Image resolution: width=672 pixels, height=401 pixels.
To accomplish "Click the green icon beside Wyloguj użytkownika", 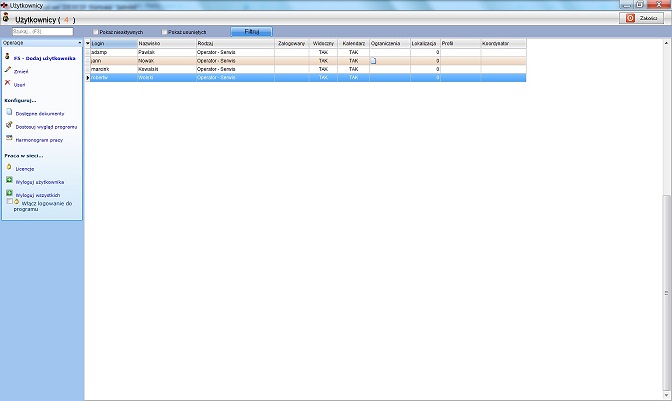I will (9, 180).
